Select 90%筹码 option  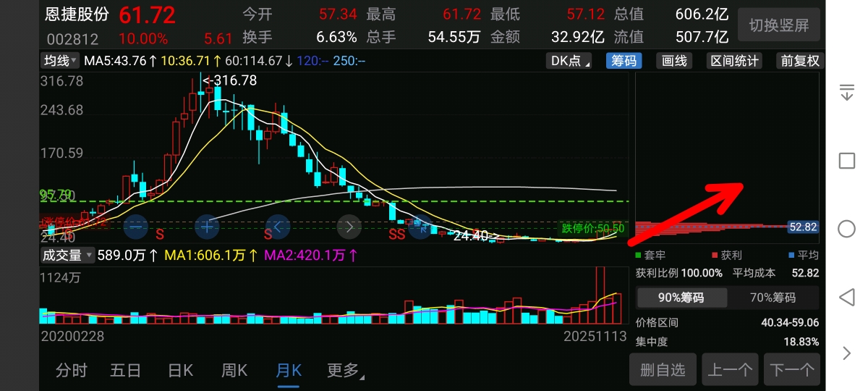pyautogui.click(x=681, y=297)
